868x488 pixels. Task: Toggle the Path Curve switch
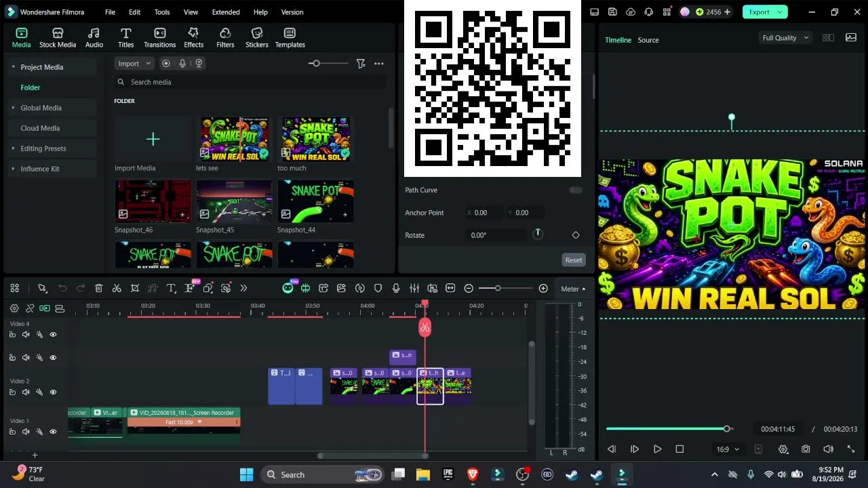click(576, 190)
